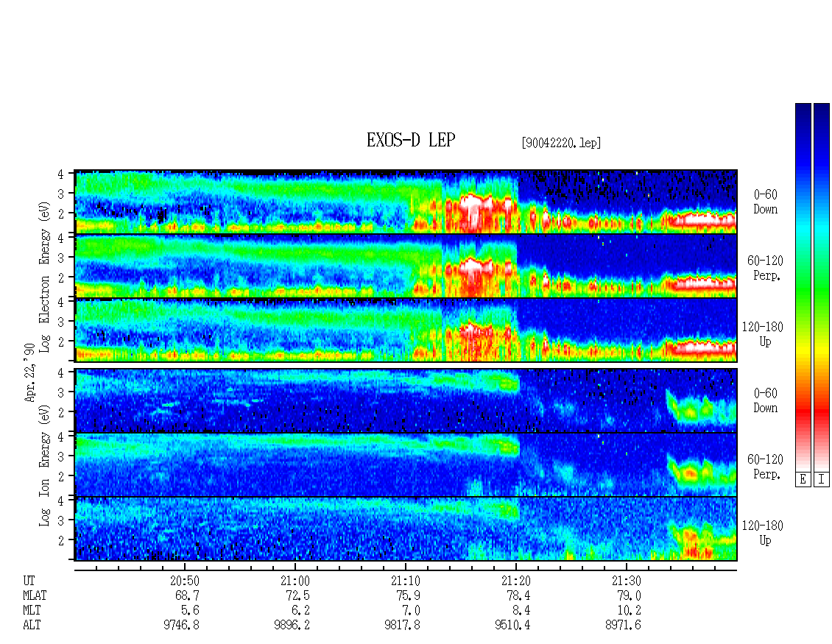This screenshot has width=832, height=644.
Task: Select MLT value 10.2
Action: 629,611
